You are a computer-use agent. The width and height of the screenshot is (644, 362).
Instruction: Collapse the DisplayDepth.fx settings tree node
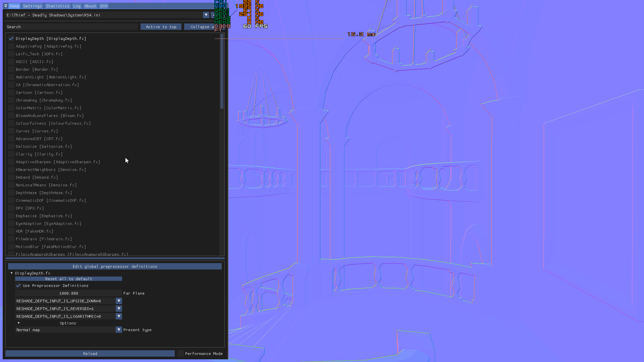(12, 273)
